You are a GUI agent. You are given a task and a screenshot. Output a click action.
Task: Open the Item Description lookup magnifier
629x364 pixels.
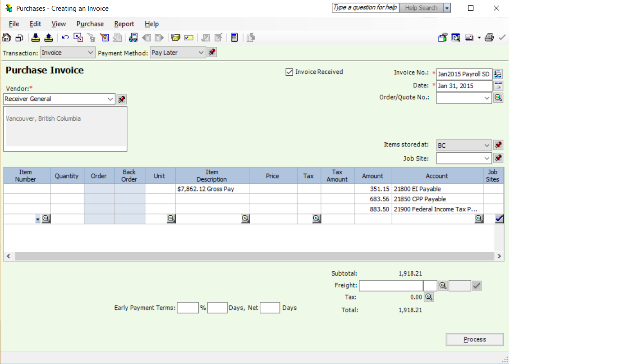click(x=245, y=219)
